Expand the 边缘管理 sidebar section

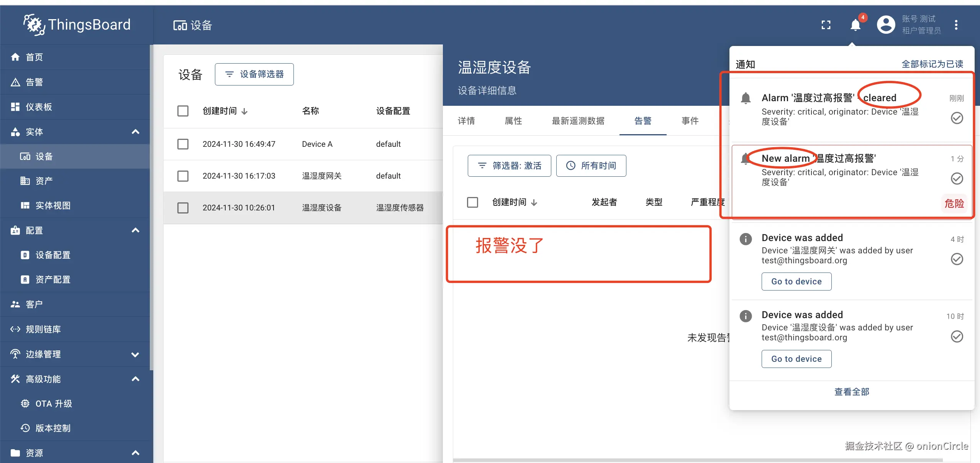pyautogui.click(x=135, y=354)
